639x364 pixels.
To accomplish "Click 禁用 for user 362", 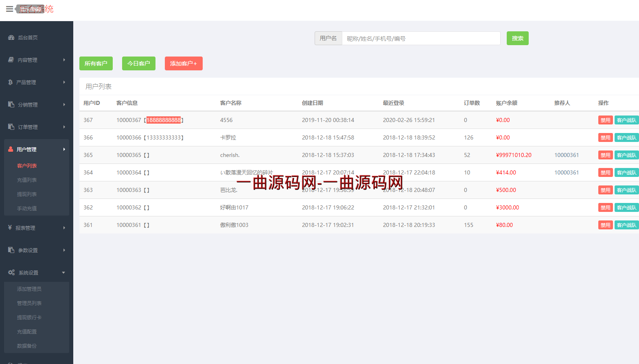I will [606, 207].
